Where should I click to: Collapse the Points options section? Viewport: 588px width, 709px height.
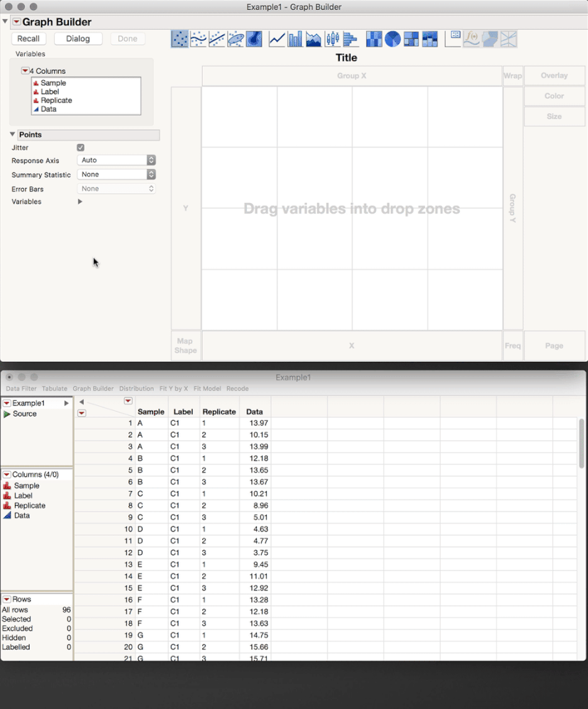point(13,134)
